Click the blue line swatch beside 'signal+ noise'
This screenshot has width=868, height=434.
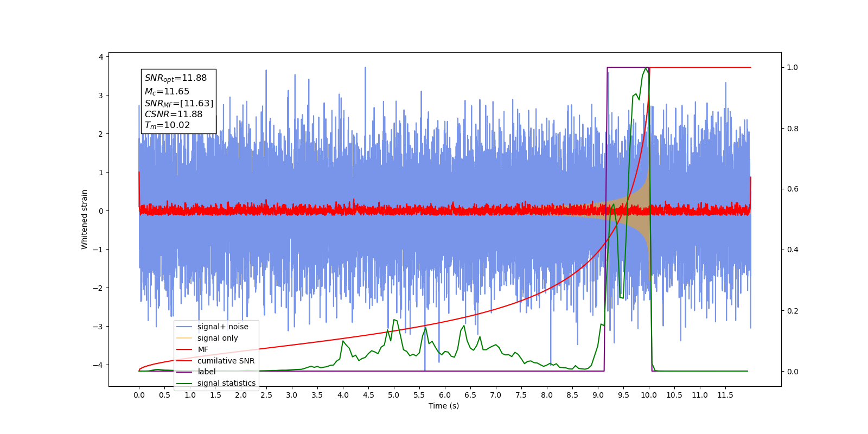(x=184, y=327)
